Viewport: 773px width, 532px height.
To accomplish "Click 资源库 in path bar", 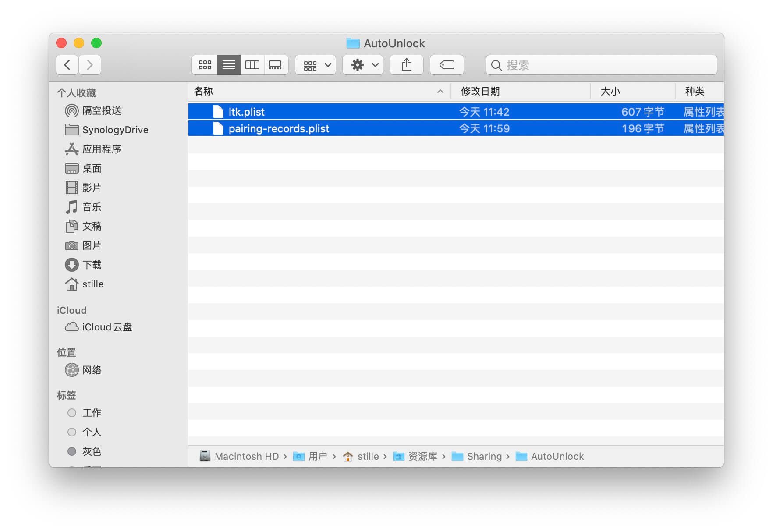I will click(415, 457).
